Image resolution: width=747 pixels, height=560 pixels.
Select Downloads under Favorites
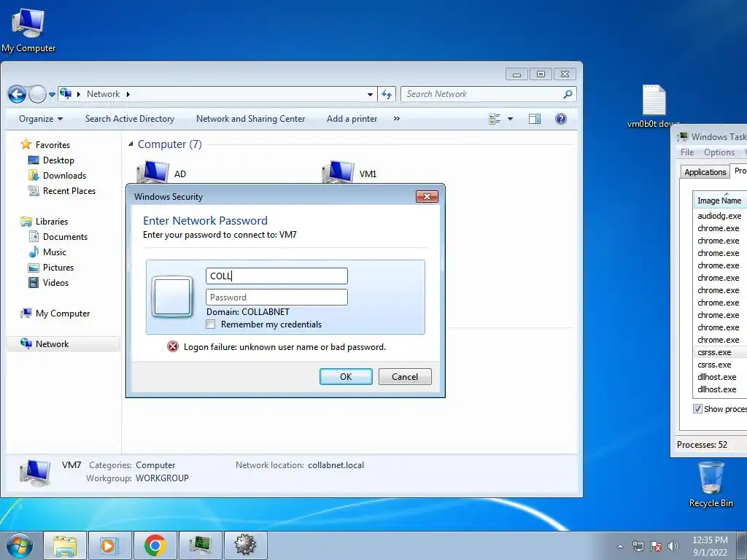(58, 175)
